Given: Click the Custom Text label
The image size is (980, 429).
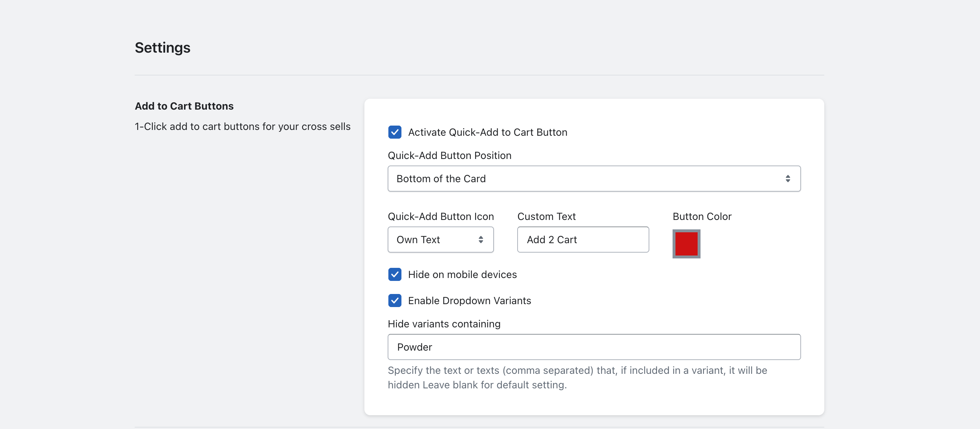Looking at the screenshot, I should coord(546,216).
